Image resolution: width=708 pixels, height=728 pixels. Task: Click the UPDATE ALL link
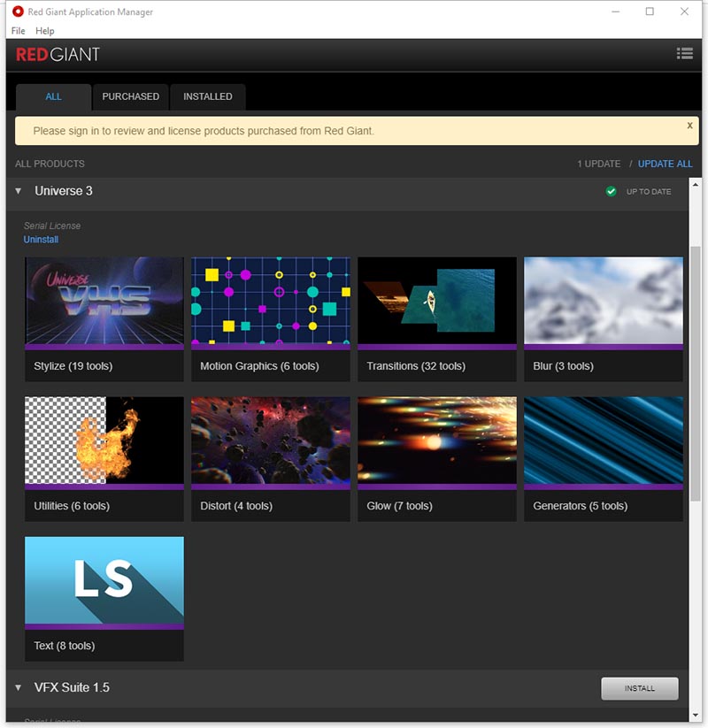tap(665, 164)
